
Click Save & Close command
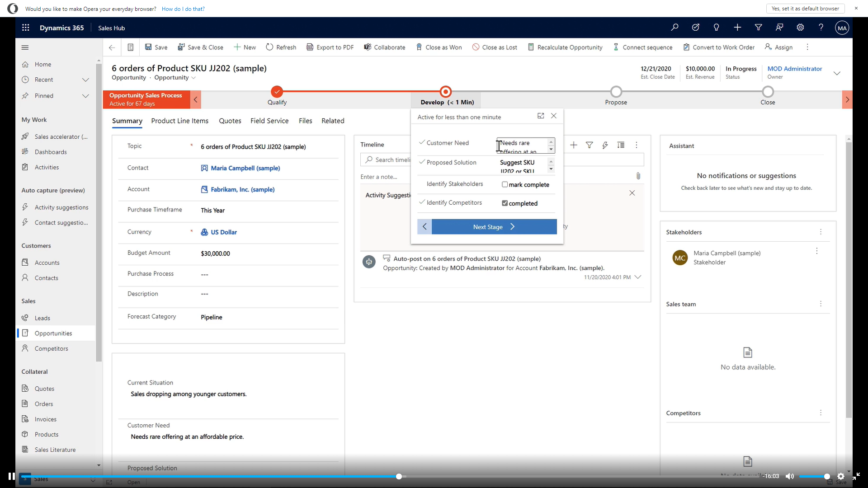200,47
